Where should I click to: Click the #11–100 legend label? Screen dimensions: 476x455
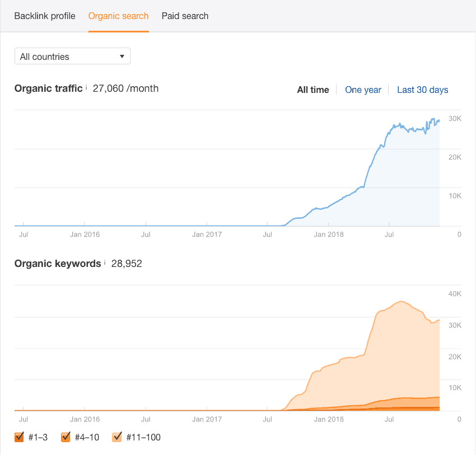point(143,437)
